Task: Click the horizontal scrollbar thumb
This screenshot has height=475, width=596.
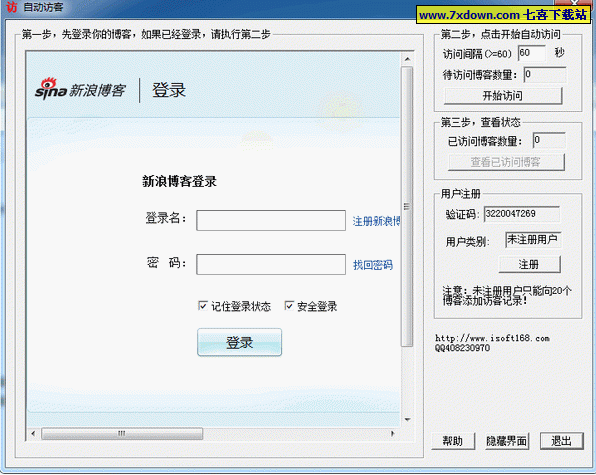Action: (x=122, y=433)
